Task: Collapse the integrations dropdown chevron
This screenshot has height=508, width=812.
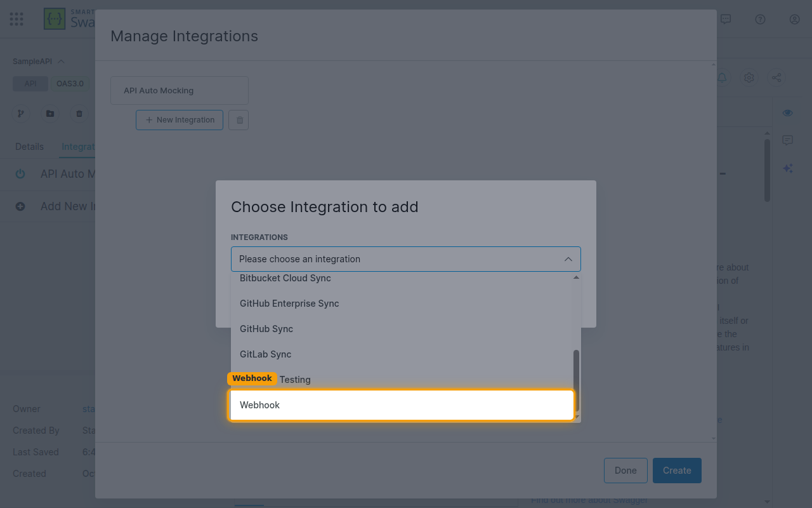Action: point(568,259)
